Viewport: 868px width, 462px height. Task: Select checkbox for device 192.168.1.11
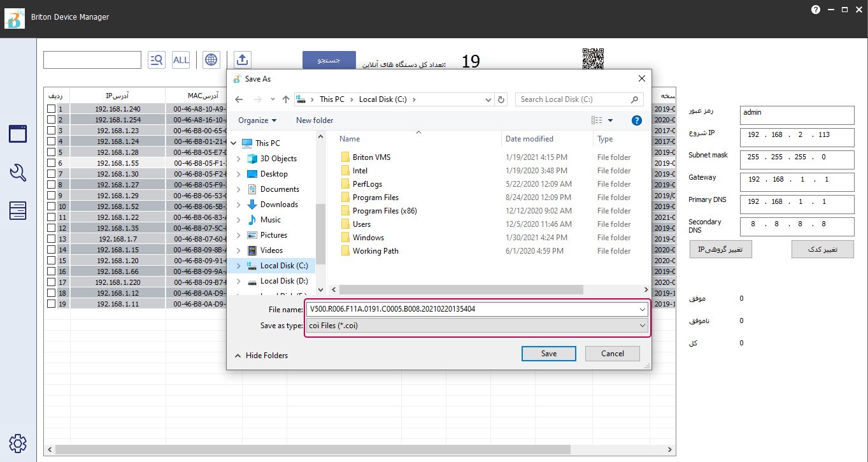(x=51, y=304)
